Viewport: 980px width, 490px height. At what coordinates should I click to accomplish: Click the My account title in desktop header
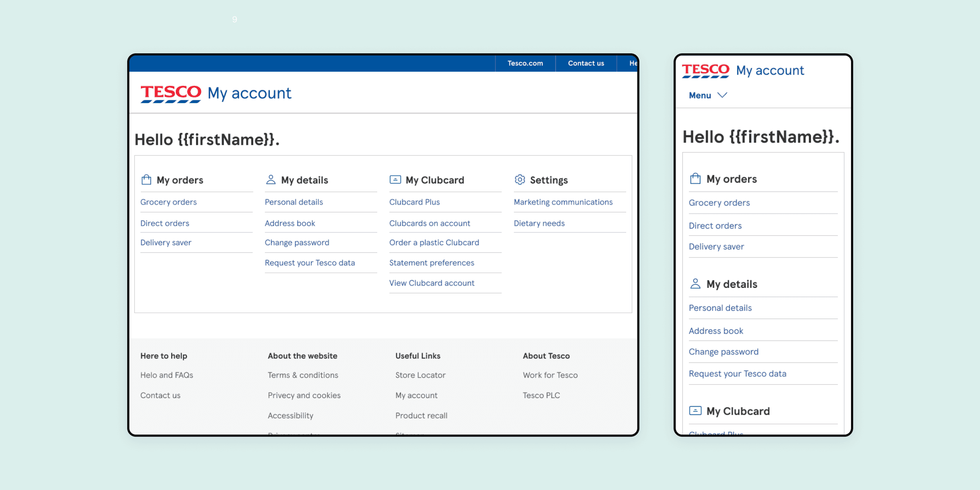tap(249, 94)
